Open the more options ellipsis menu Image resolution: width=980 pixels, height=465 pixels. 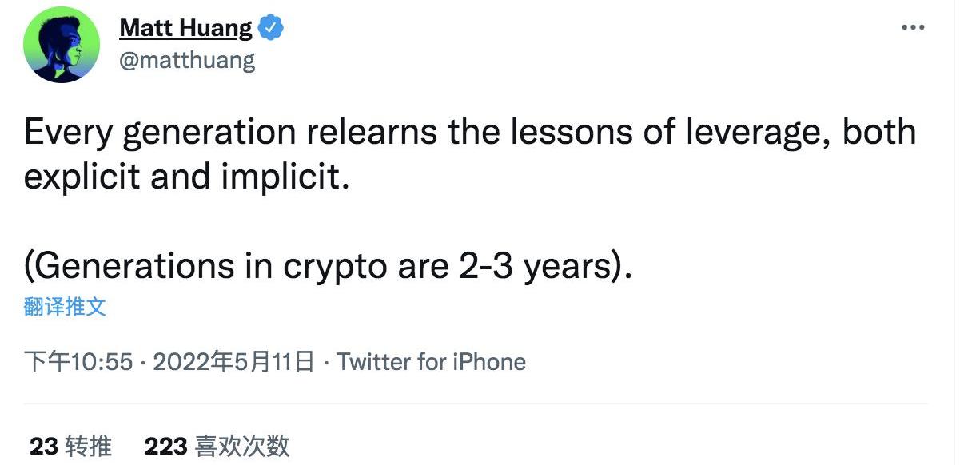click(x=912, y=27)
